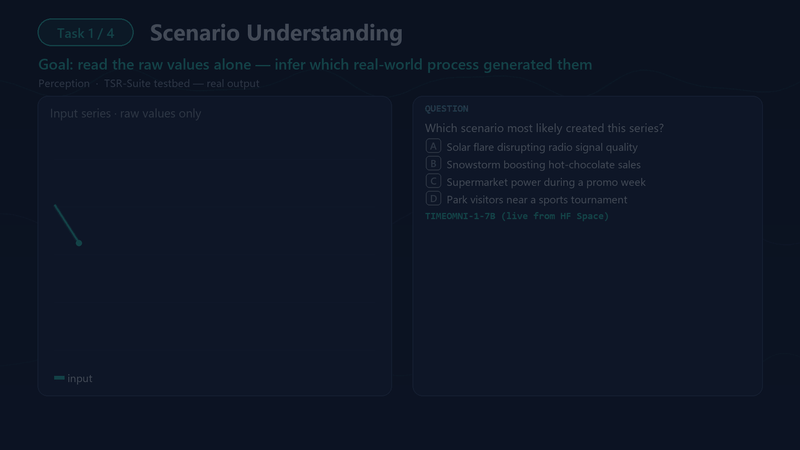This screenshot has width=800, height=450.
Task: Click the teal input legend color swatch
Action: coord(59,378)
